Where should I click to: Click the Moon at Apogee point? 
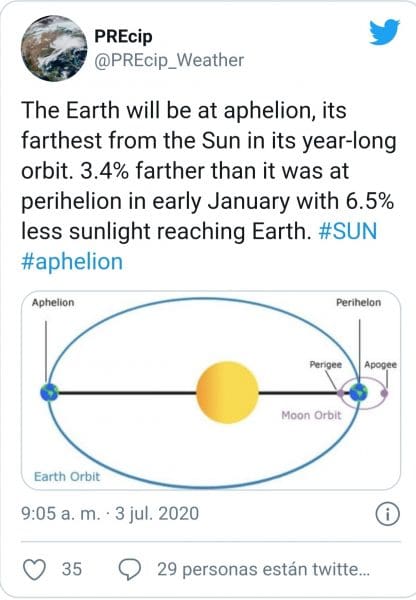[384, 393]
